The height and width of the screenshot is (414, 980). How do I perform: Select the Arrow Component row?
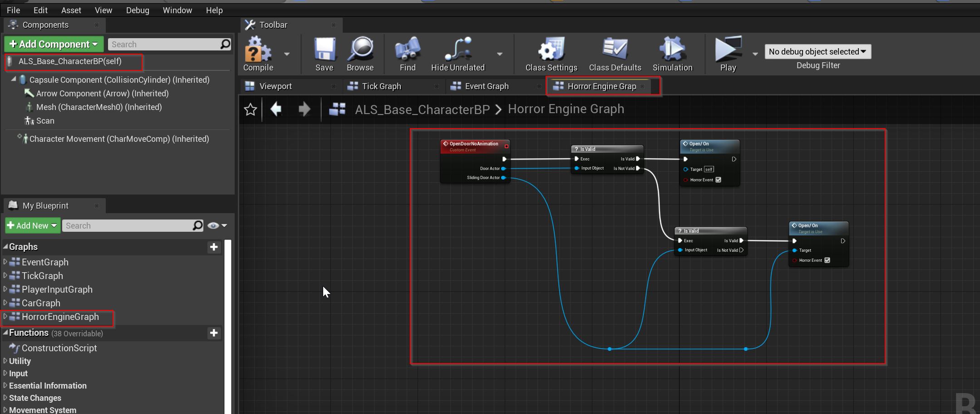tap(102, 93)
